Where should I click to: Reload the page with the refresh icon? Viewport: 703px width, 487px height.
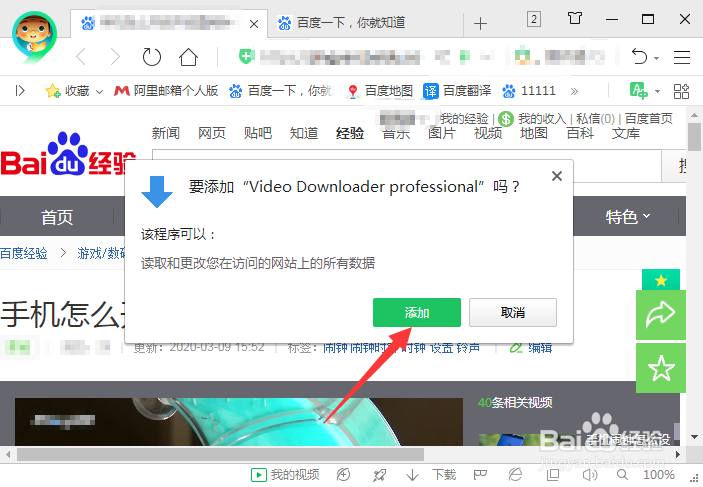(x=152, y=57)
